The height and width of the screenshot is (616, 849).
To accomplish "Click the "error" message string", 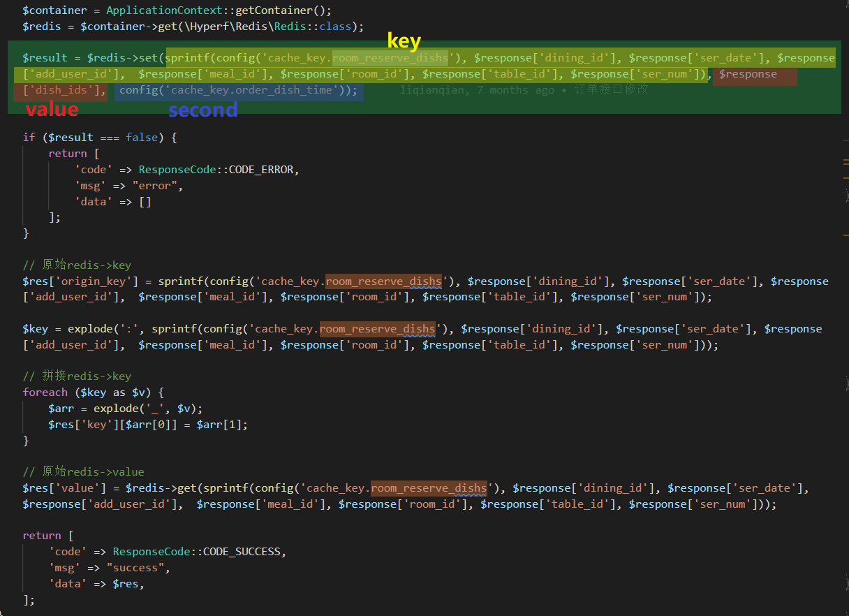I will tap(155, 186).
